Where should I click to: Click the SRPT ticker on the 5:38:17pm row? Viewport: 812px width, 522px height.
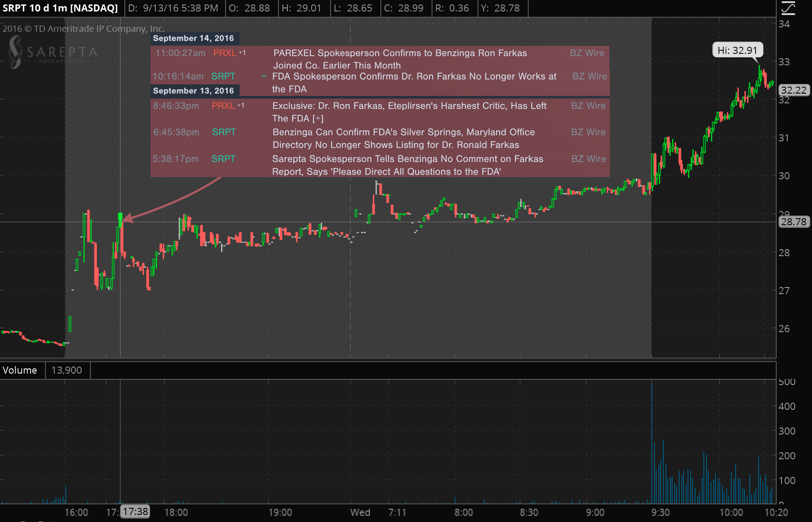(x=223, y=159)
